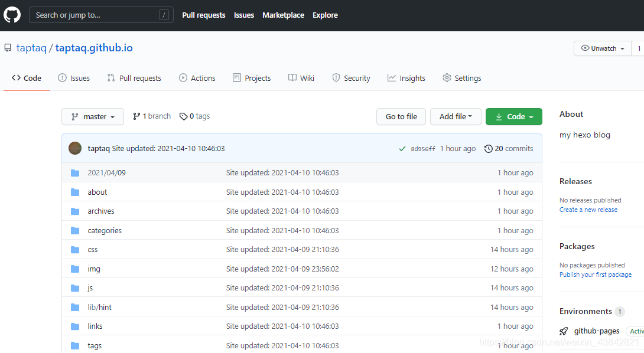Open the archives folder
The height and width of the screenshot is (353, 644).
(x=101, y=211)
